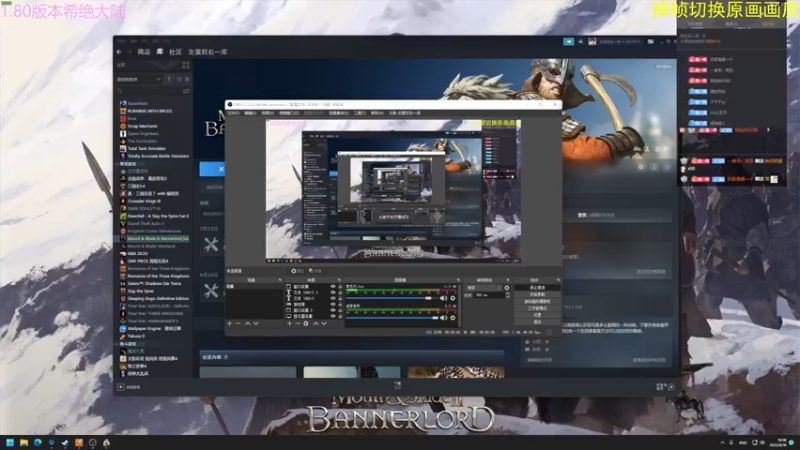Move the selected source down
Image resolution: width=800 pixels, height=450 pixels.
point(323,323)
